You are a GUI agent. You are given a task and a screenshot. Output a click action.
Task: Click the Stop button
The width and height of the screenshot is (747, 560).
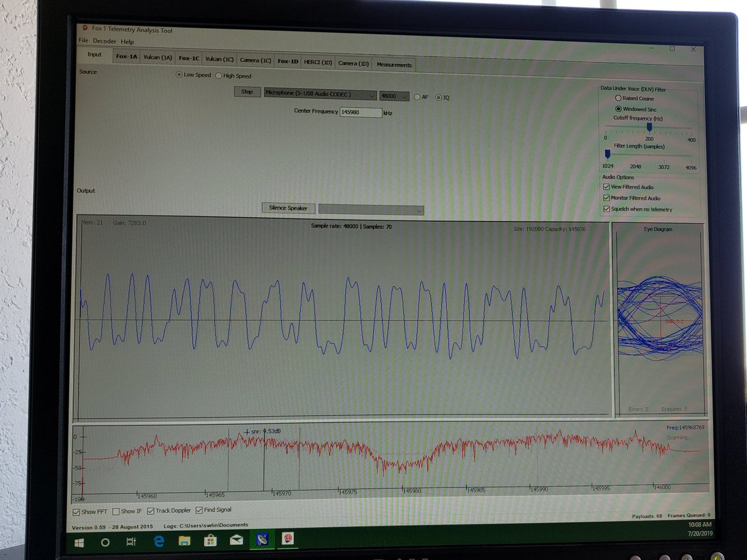click(247, 91)
